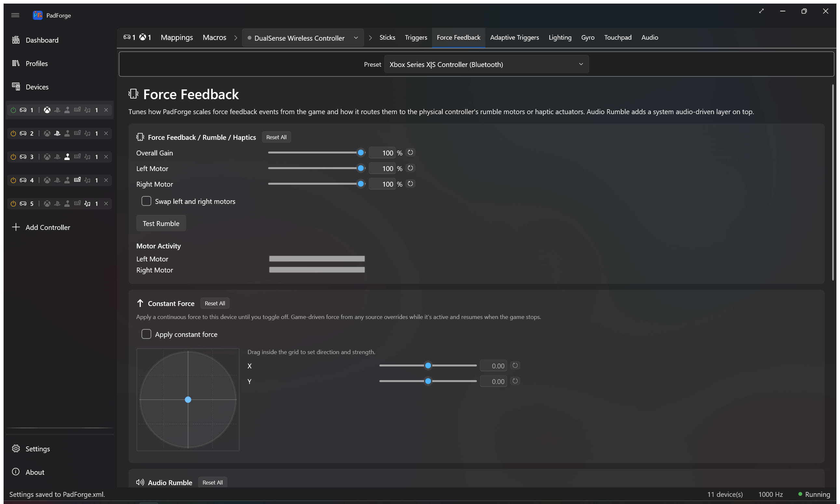Open the Adaptive Triggers tab

[x=514, y=37]
